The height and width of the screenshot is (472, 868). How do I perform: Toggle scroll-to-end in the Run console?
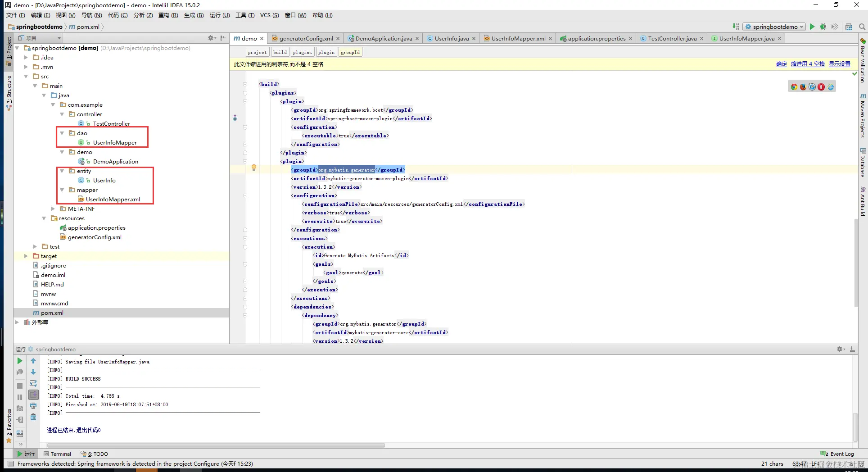click(33, 395)
